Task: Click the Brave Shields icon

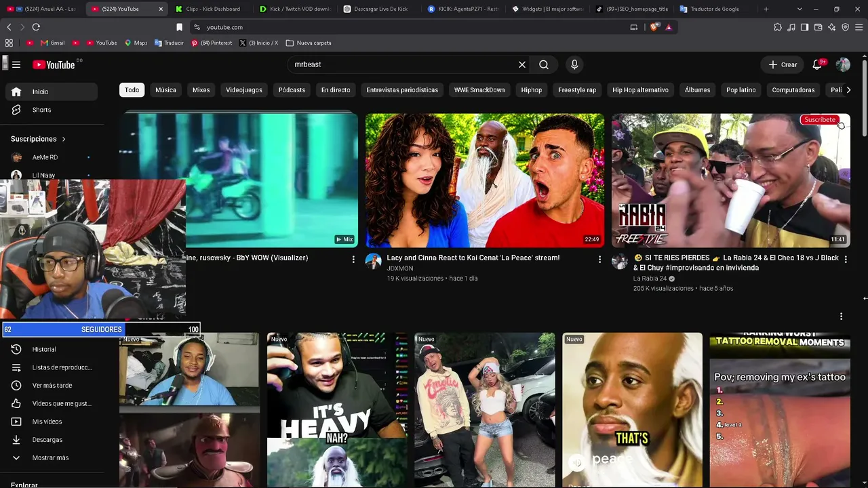Action: pyautogui.click(x=654, y=27)
